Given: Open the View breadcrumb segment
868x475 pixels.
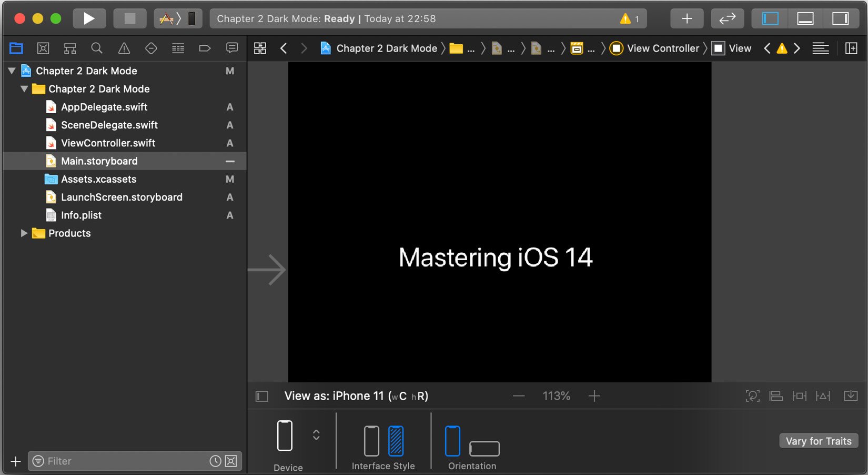Looking at the screenshot, I should click(732, 48).
